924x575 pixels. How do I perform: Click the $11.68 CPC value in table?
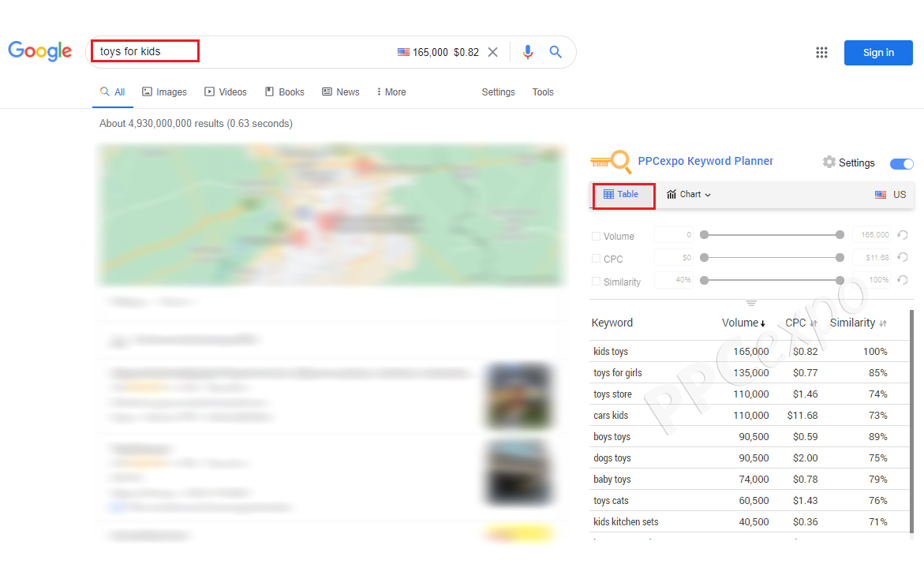(802, 416)
